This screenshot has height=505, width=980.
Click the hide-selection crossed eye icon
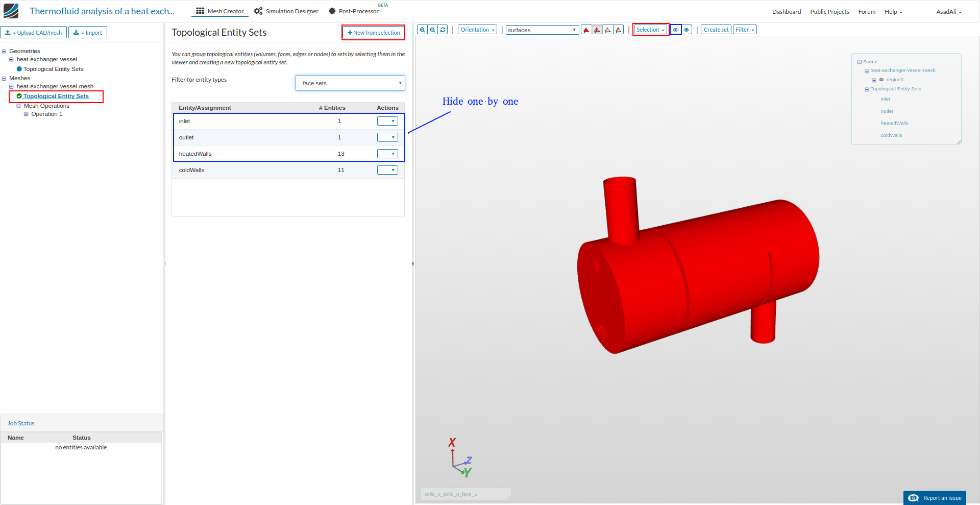coord(675,30)
